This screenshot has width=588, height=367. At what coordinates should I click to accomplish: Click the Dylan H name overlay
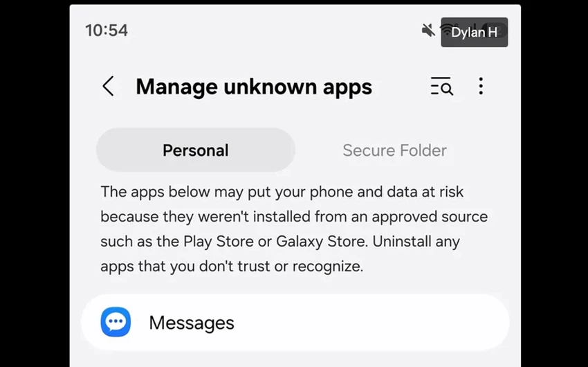pyautogui.click(x=475, y=33)
